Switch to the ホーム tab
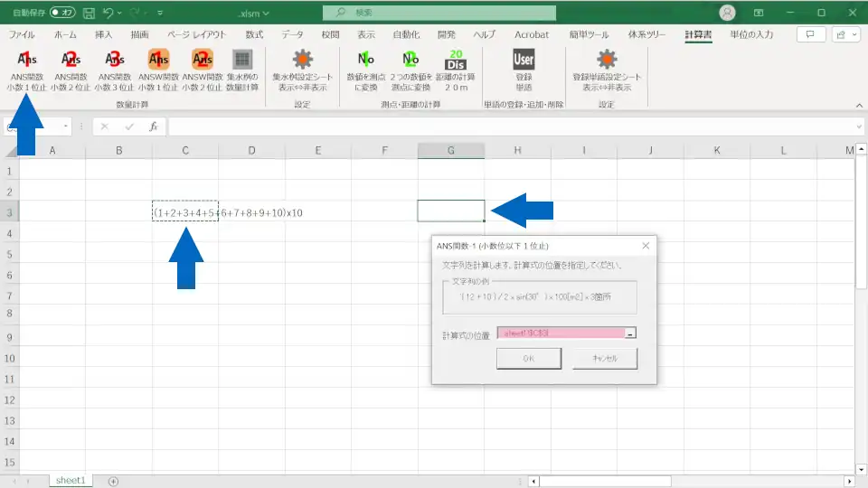The height and width of the screenshot is (488, 868). tap(65, 34)
